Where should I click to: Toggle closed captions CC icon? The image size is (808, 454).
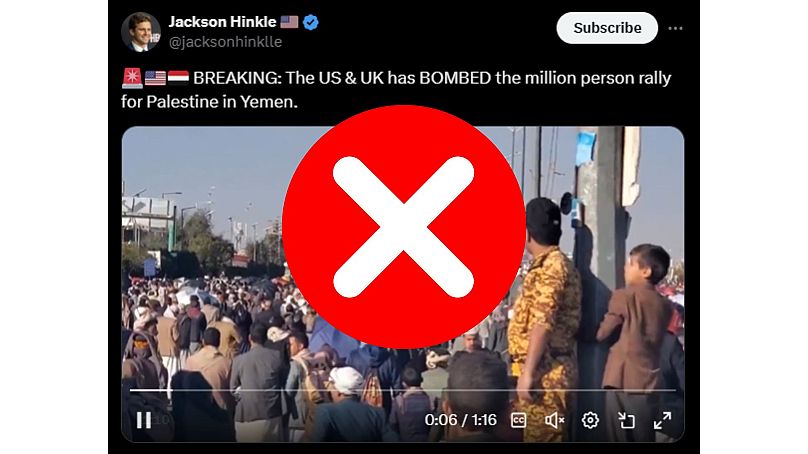tap(518, 421)
